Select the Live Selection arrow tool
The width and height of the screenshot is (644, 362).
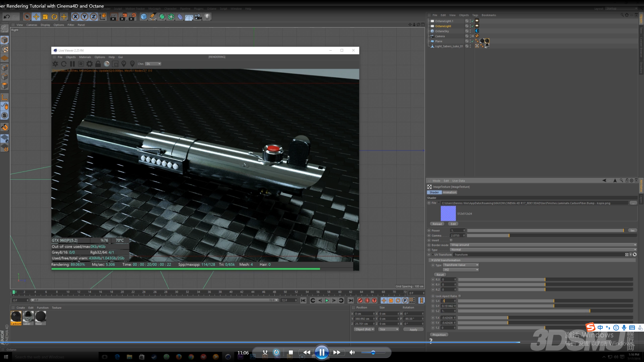27,17
